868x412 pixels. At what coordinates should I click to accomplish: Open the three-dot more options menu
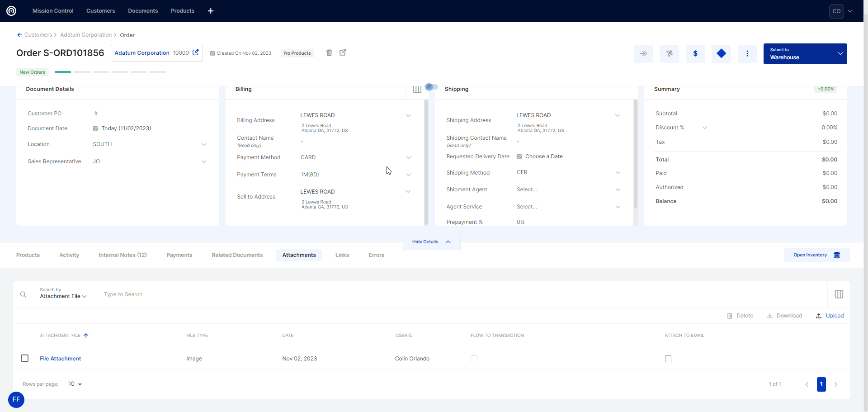click(x=747, y=54)
